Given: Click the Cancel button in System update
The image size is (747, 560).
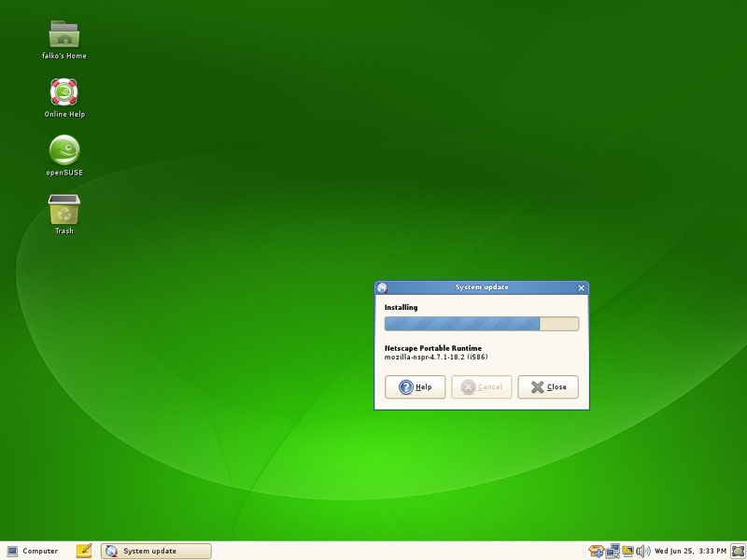Looking at the screenshot, I should click(482, 386).
